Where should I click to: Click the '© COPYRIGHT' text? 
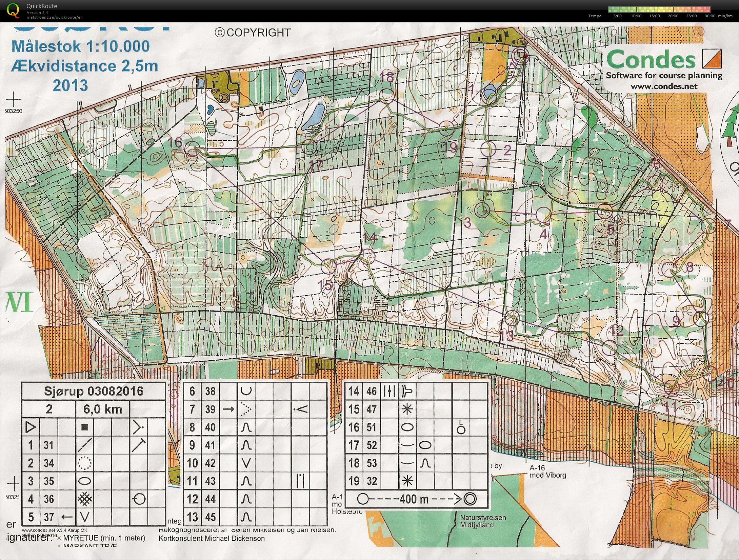point(253,33)
